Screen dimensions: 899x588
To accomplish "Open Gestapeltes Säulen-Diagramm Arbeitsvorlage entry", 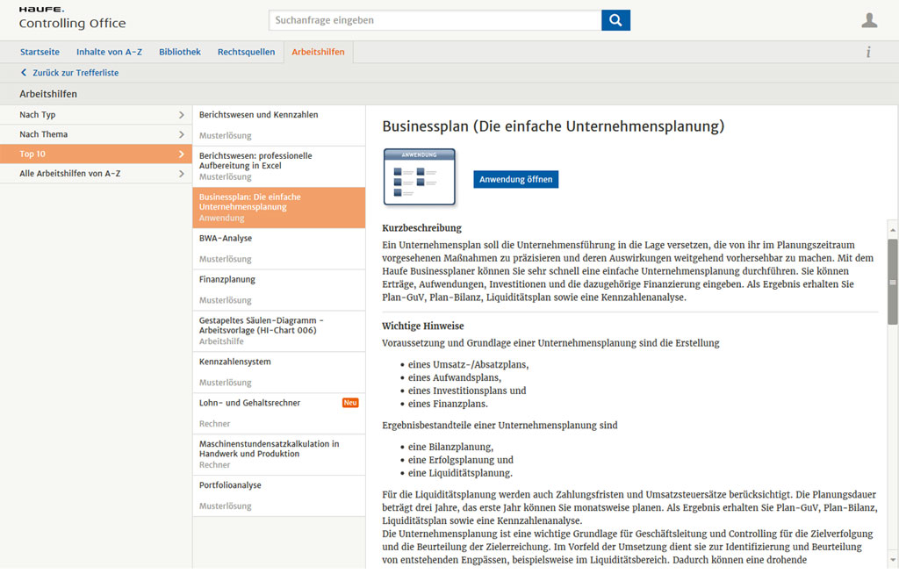I will coord(278,331).
